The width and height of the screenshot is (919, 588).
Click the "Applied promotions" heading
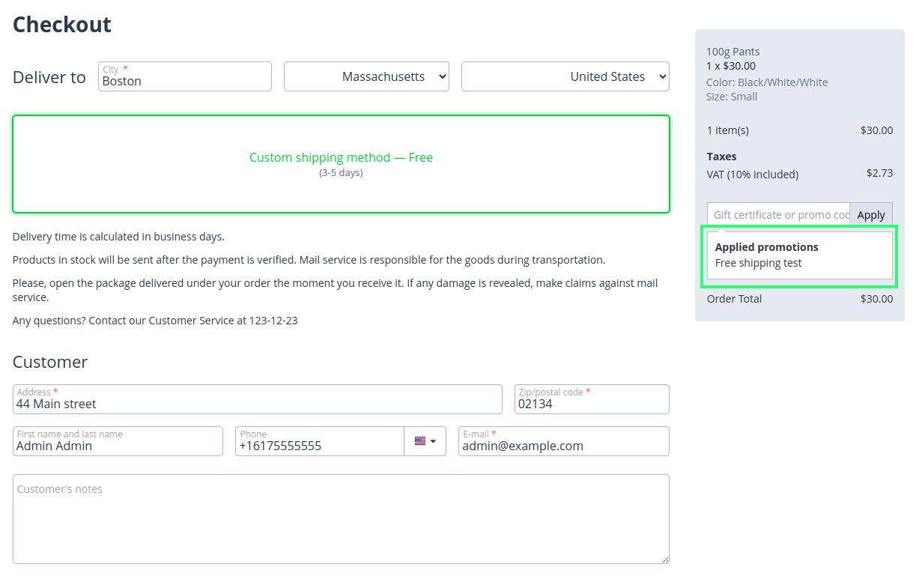click(x=767, y=247)
